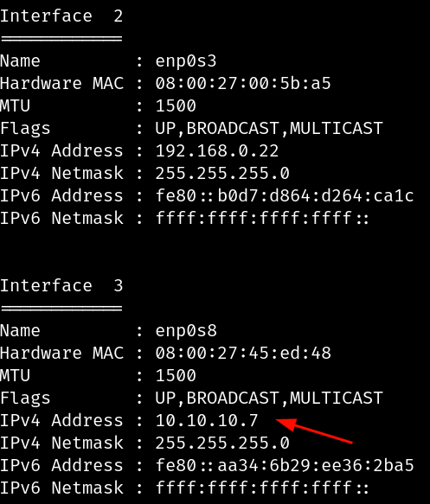The height and width of the screenshot is (504, 430).
Task: Click MAC address 08:00:27:00:5b:a5
Action: pyautogui.click(x=243, y=83)
